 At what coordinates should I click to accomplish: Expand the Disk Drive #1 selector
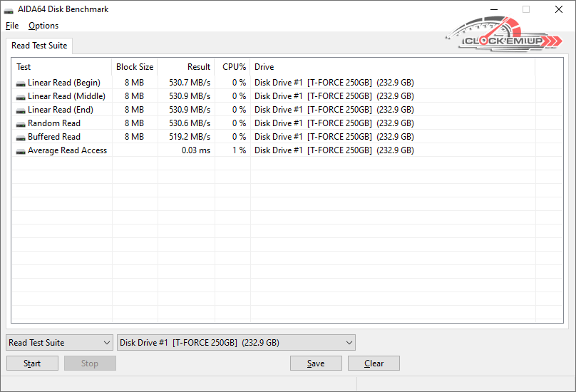point(236,343)
